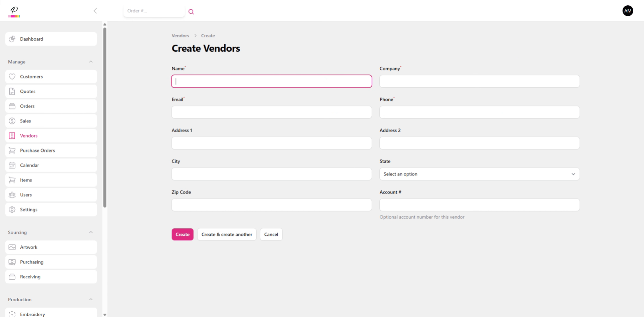Collapse the Sourcing sidebar group
644x317 pixels.
[91, 232]
